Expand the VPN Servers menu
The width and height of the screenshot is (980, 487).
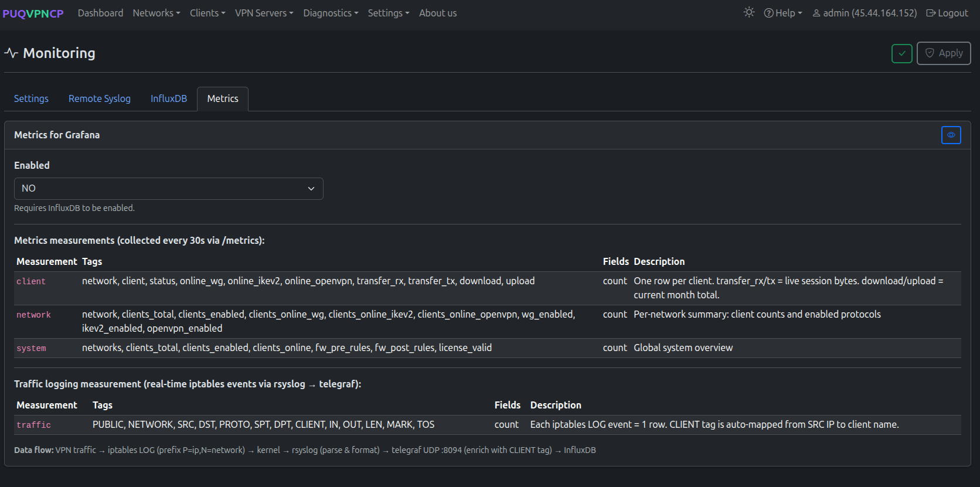click(x=264, y=13)
